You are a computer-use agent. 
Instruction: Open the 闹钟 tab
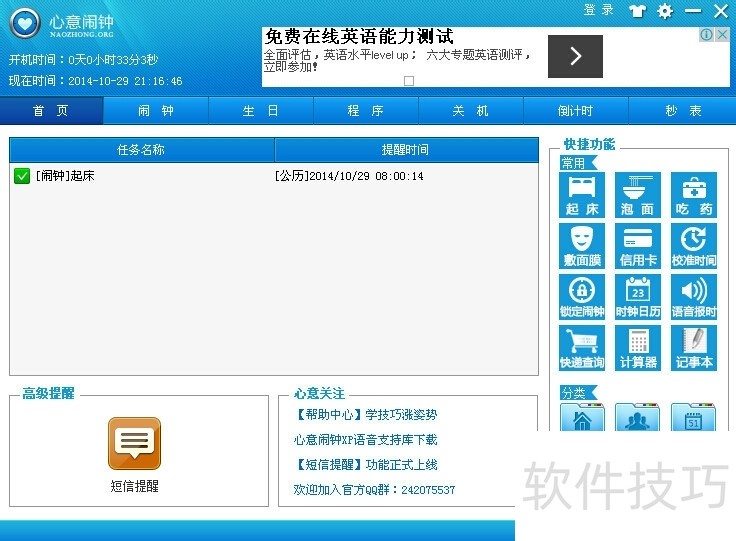(156, 111)
